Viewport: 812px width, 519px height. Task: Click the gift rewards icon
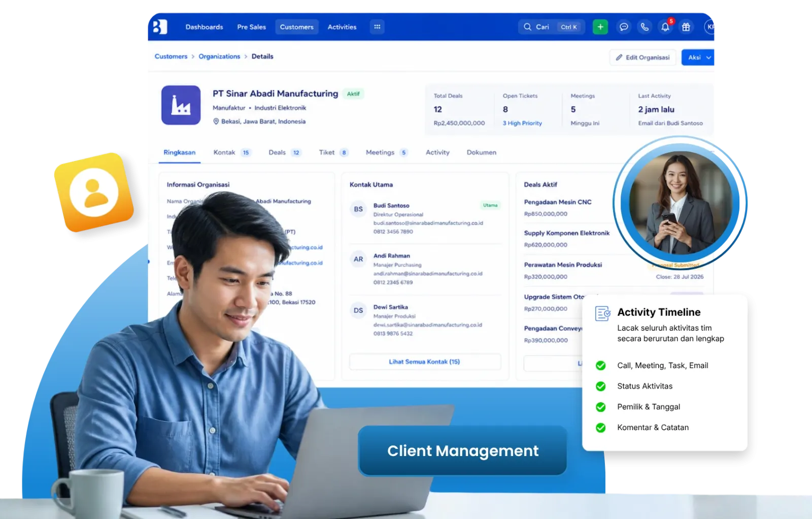686,27
